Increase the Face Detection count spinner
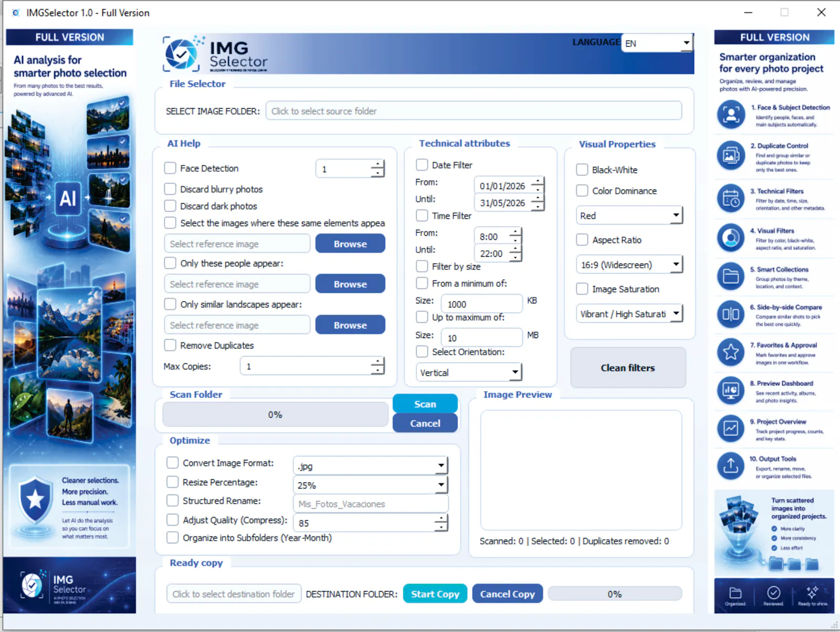This screenshot has height=632, width=840. tap(377, 165)
